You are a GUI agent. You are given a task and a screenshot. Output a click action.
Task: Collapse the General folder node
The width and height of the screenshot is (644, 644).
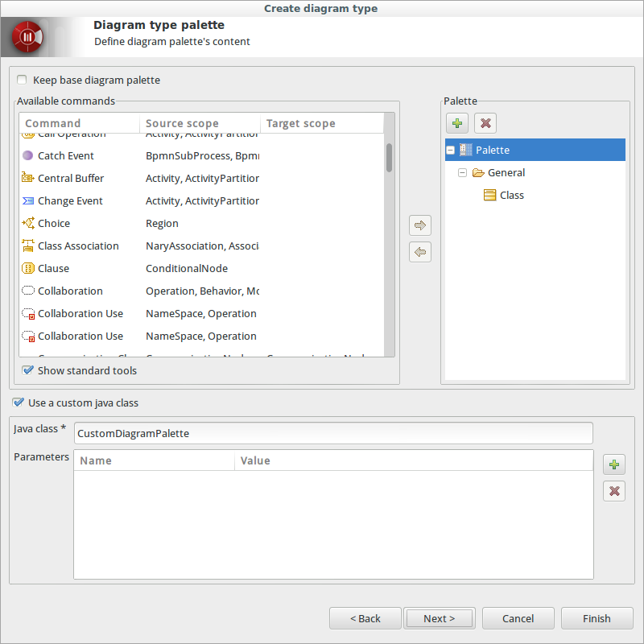click(462, 173)
